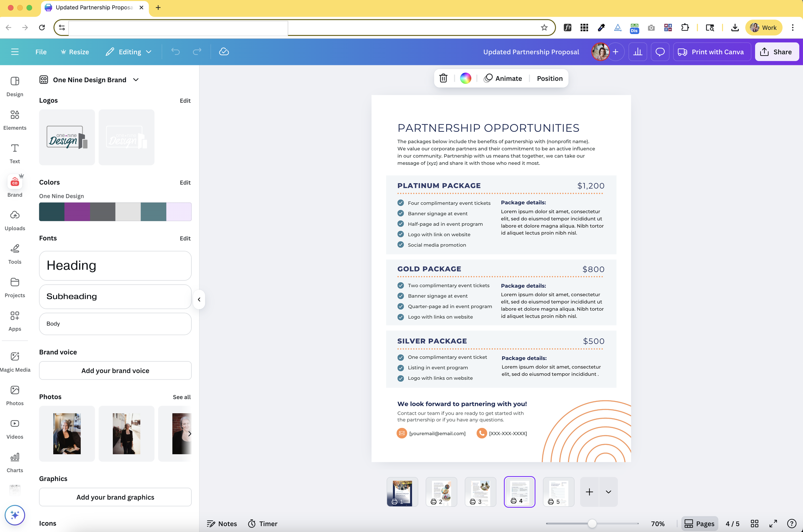
Task: Toggle the Pages thumbnail strip
Action: point(699,524)
